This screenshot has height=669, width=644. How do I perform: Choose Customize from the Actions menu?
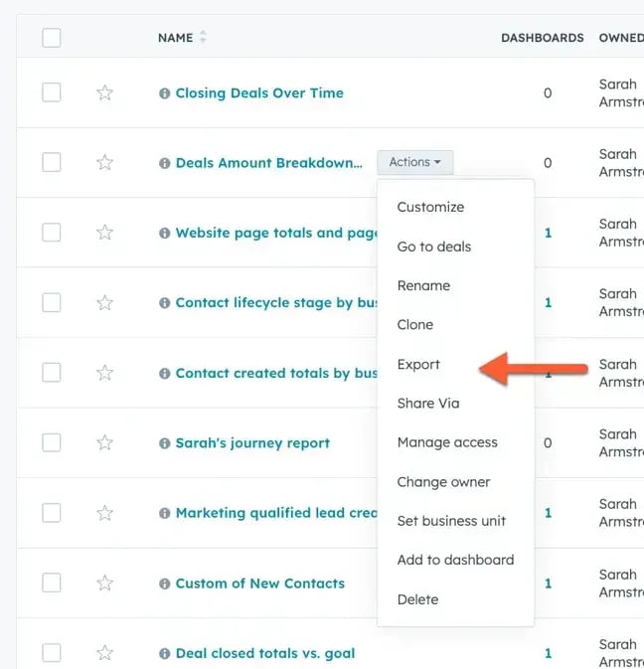pos(430,207)
